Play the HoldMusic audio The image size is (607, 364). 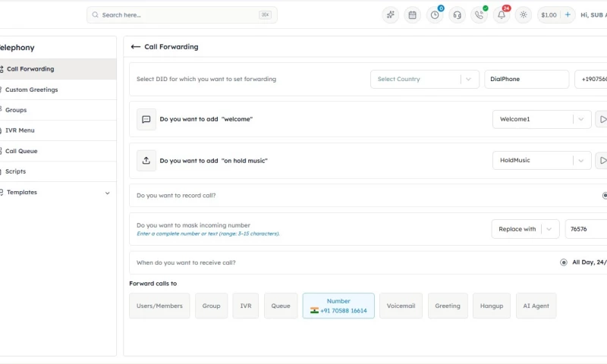click(602, 160)
